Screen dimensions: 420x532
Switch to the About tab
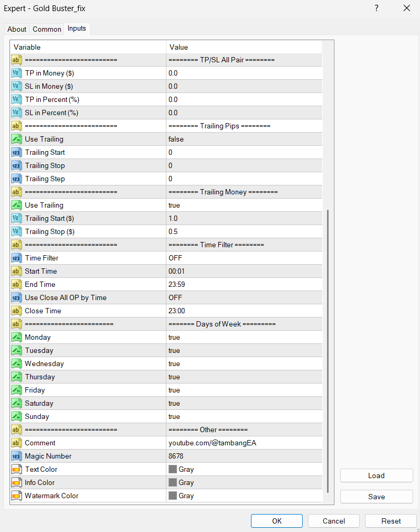pos(17,29)
